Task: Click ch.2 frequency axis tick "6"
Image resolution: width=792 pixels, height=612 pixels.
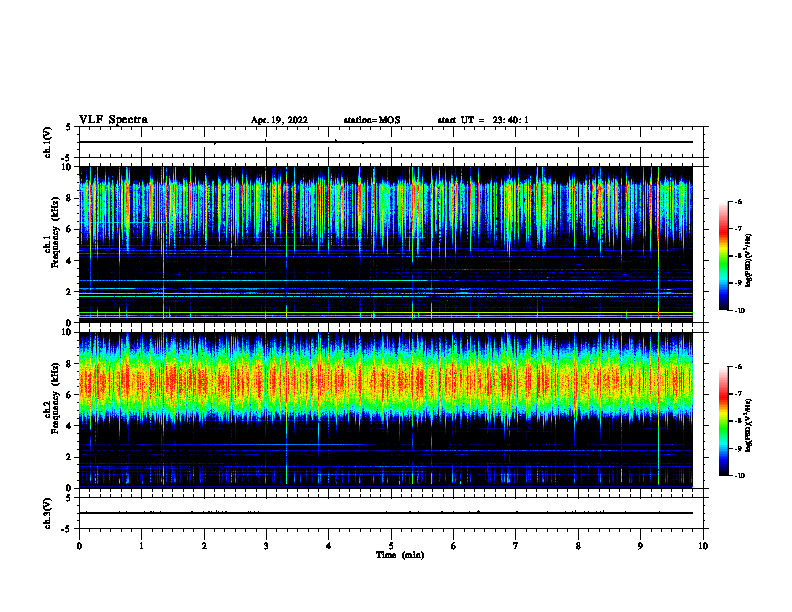Action: point(69,395)
